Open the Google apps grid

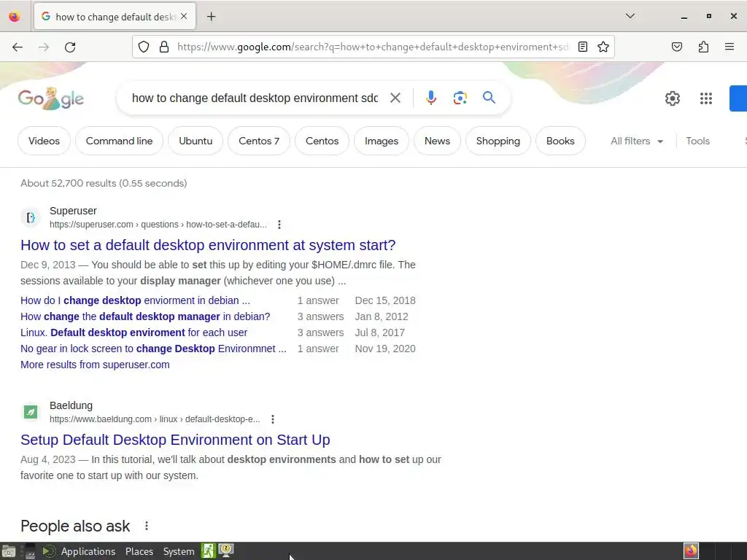pos(705,98)
